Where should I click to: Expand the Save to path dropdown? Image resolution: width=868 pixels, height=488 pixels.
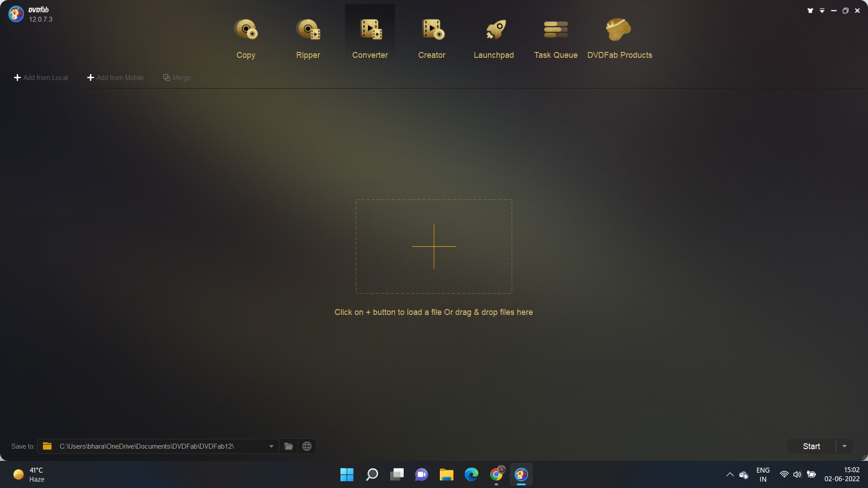click(x=271, y=446)
